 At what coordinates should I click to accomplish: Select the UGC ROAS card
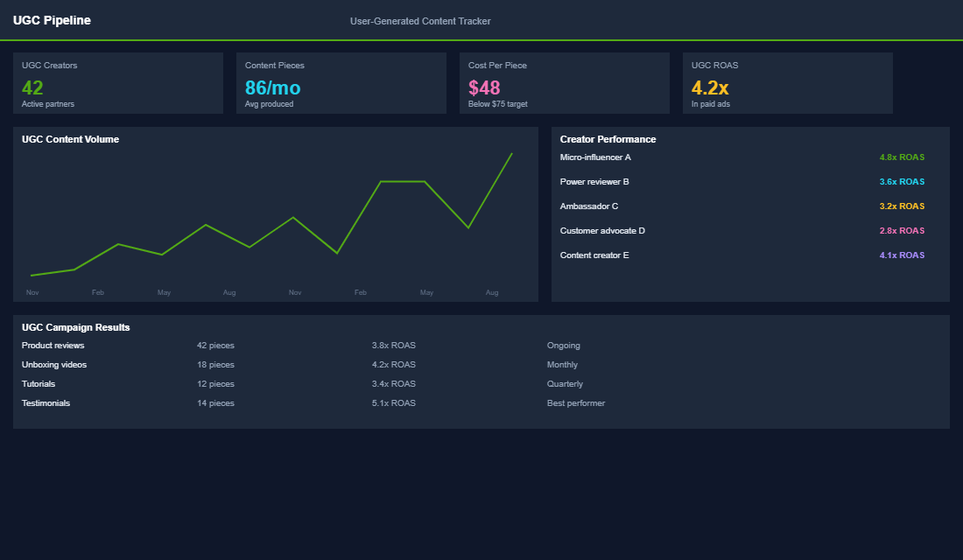click(x=787, y=83)
